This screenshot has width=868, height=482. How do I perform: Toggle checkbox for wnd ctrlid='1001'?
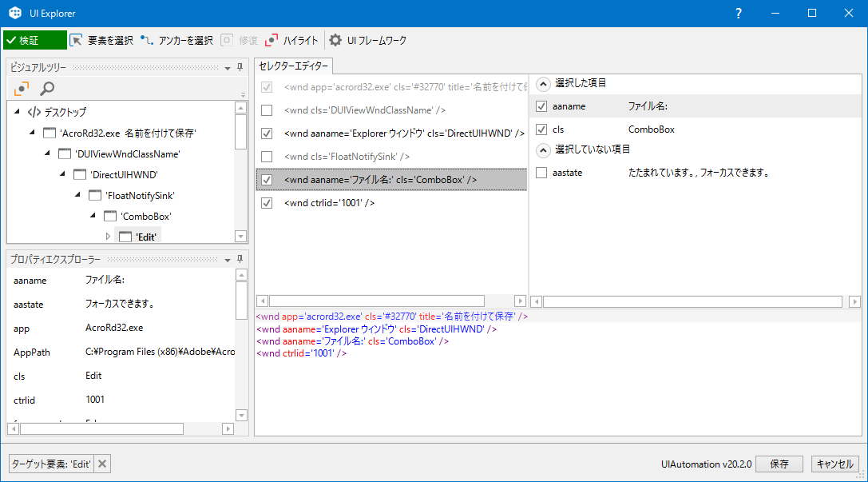click(x=267, y=203)
